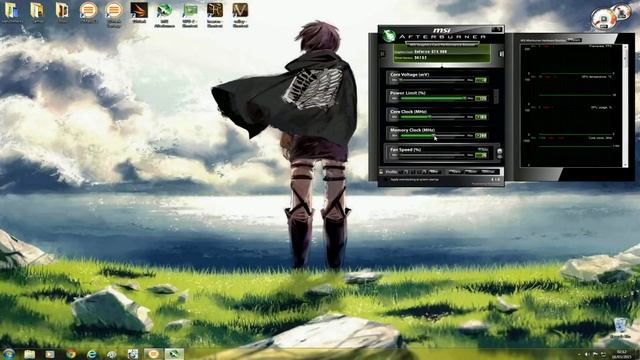
Task: Click the taskbar clock
Action: tap(622, 354)
